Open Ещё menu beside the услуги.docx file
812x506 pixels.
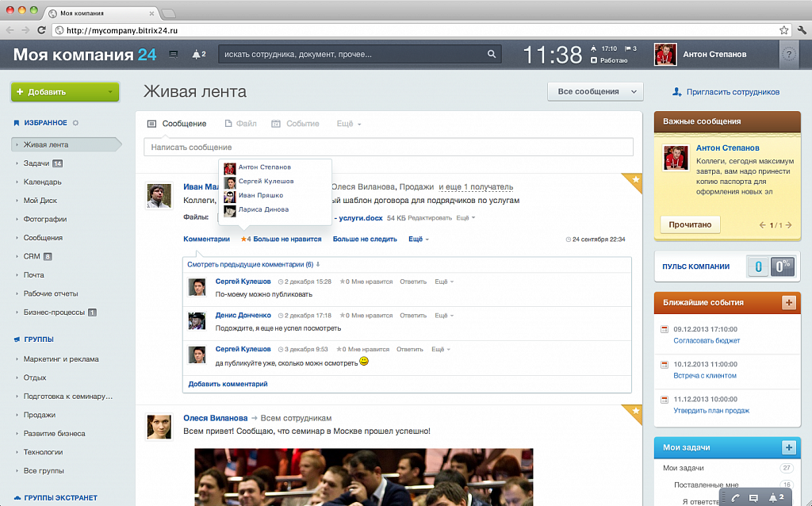tap(465, 218)
